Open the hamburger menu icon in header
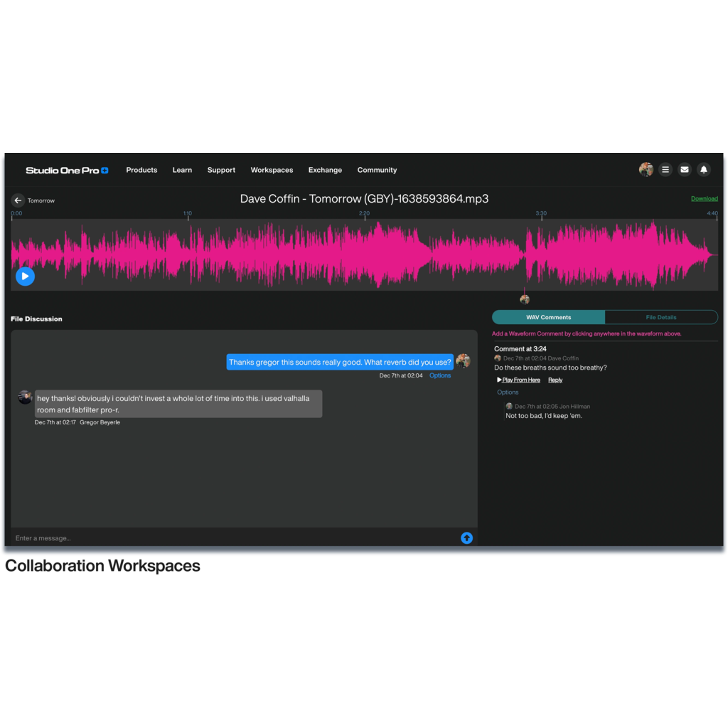 coord(665,170)
